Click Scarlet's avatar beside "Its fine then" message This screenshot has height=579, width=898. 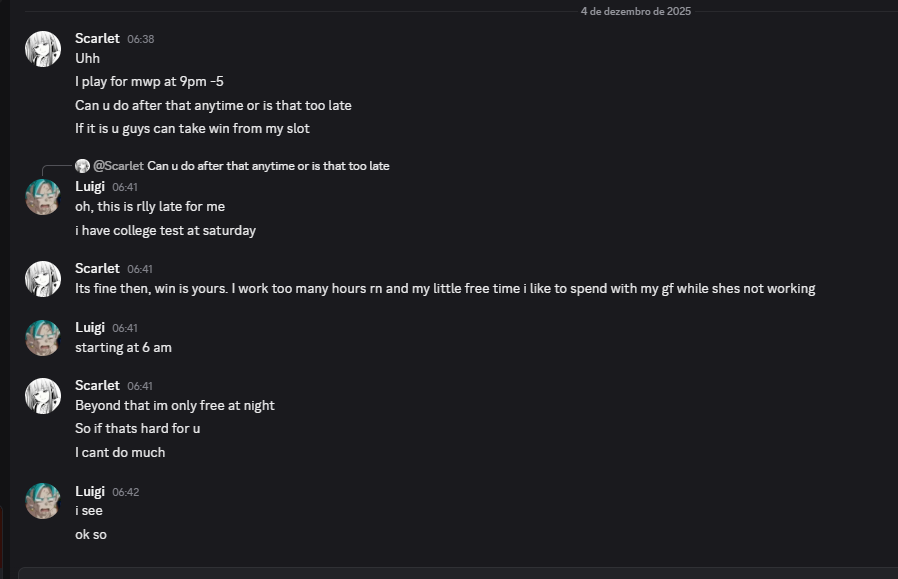[x=43, y=278]
